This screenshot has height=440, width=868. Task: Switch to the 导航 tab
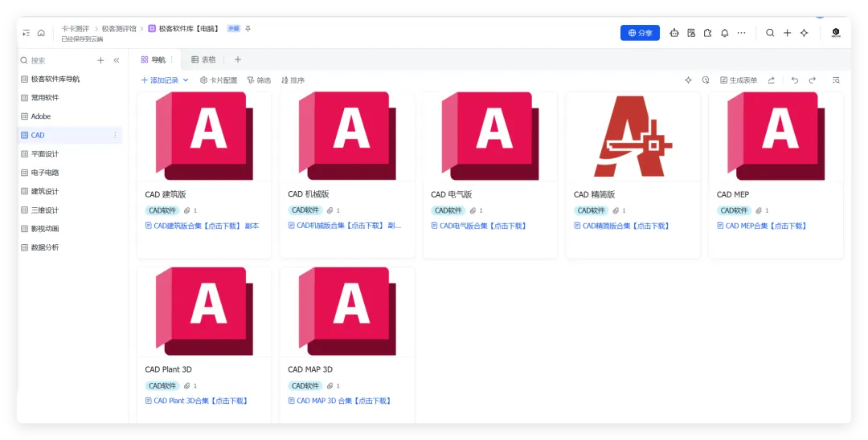(x=154, y=59)
